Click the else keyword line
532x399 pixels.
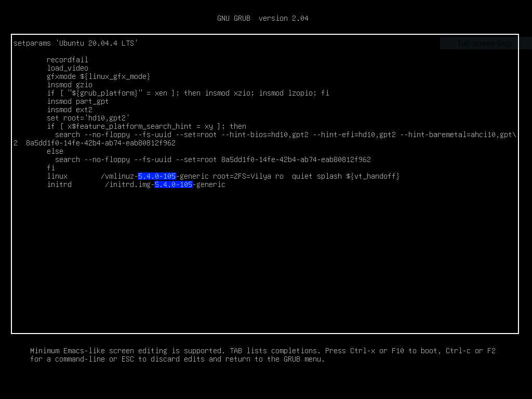pos(55,151)
